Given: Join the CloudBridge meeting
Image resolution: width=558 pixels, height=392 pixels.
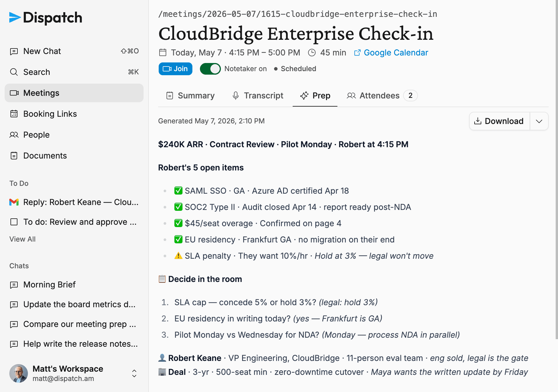Looking at the screenshot, I should [x=176, y=69].
